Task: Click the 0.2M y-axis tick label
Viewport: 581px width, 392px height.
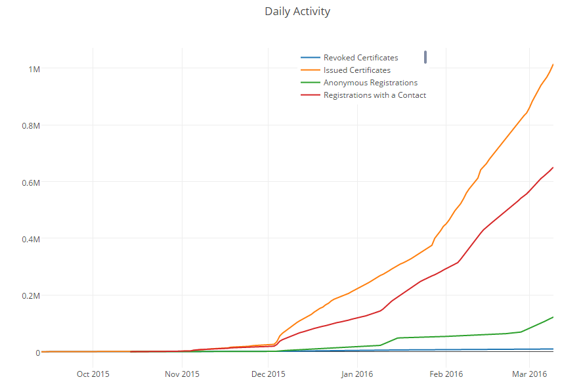Action: (x=29, y=295)
